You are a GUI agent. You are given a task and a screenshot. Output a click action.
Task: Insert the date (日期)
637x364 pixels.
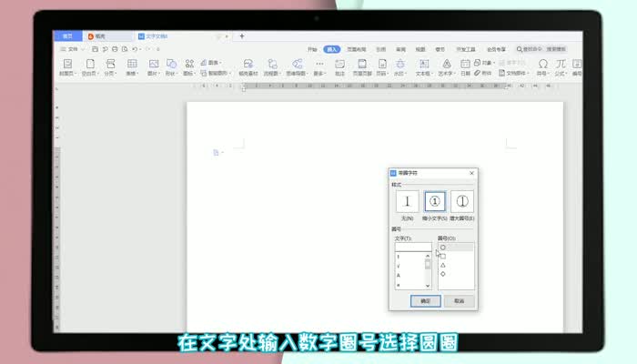click(x=465, y=67)
